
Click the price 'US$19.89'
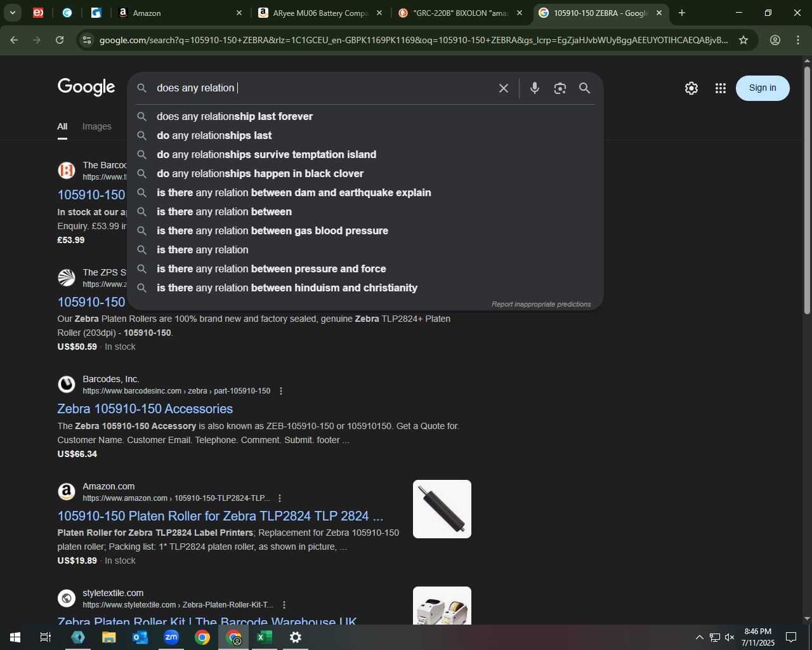click(x=77, y=560)
